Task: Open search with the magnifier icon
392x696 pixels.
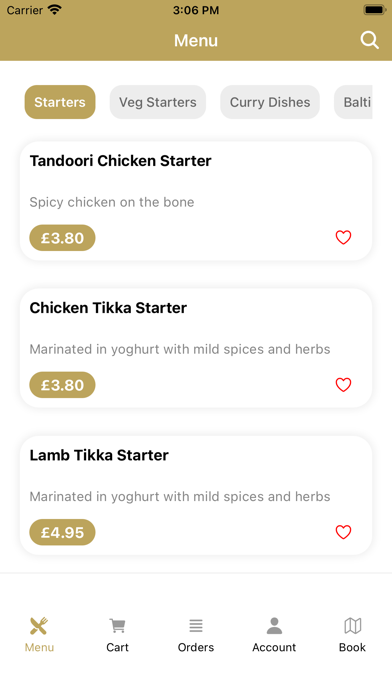Action: pyautogui.click(x=369, y=40)
